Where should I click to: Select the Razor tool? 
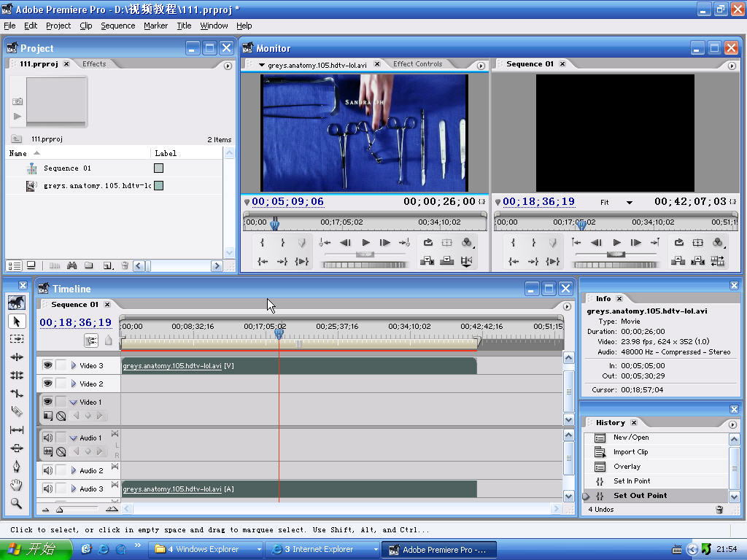click(17, 411)
